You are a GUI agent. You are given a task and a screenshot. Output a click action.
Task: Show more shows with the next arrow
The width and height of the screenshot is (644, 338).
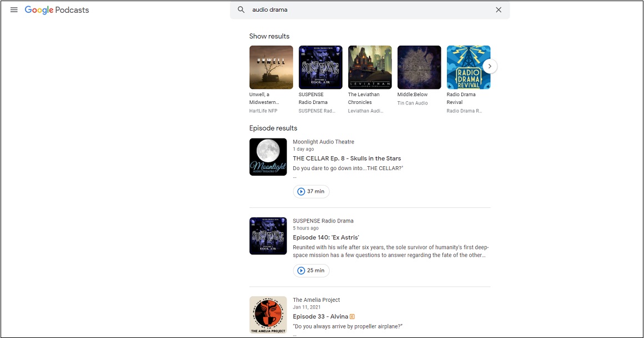pyautogui.click(x=490, y=66)
